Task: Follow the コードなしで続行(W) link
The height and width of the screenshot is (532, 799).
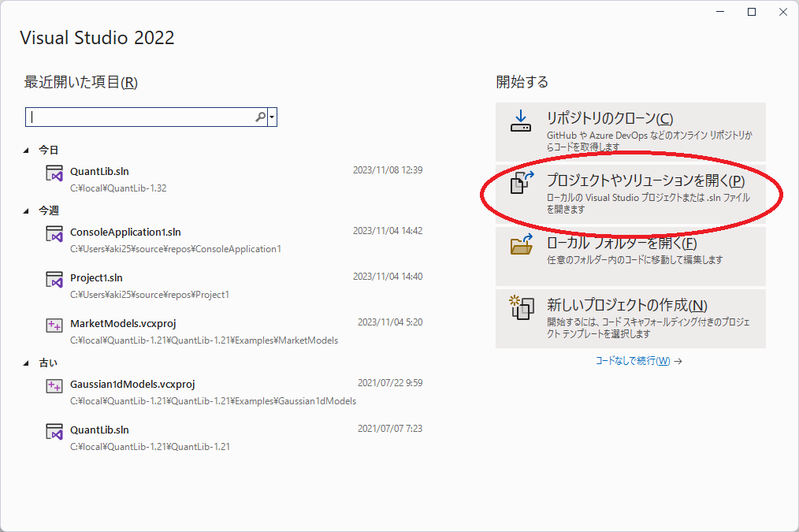Action: click(x=633, y=361)
